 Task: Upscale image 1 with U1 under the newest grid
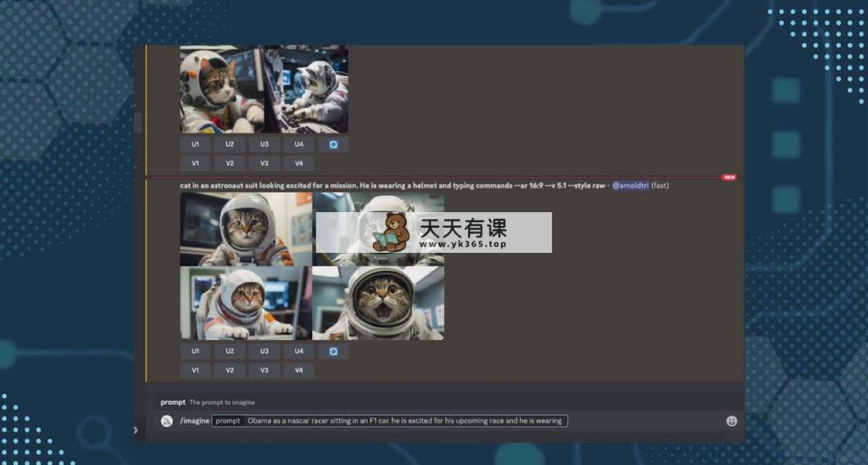click(195, 351)
